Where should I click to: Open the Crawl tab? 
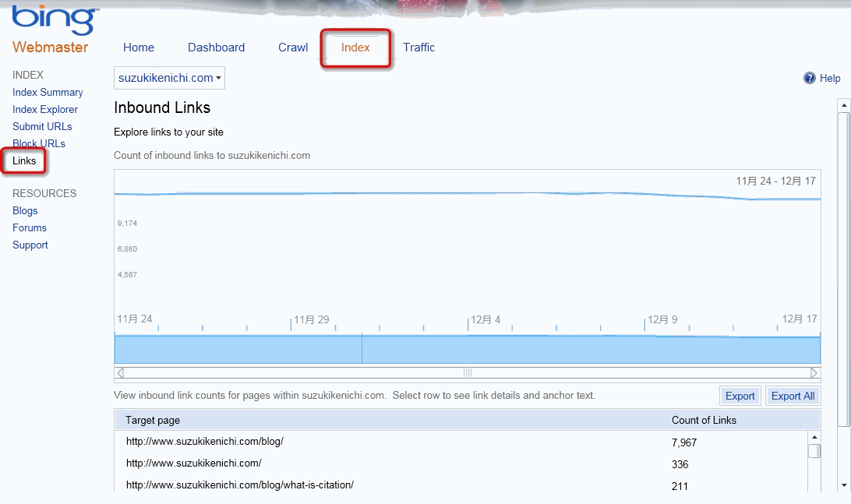(x=293, y=48)
